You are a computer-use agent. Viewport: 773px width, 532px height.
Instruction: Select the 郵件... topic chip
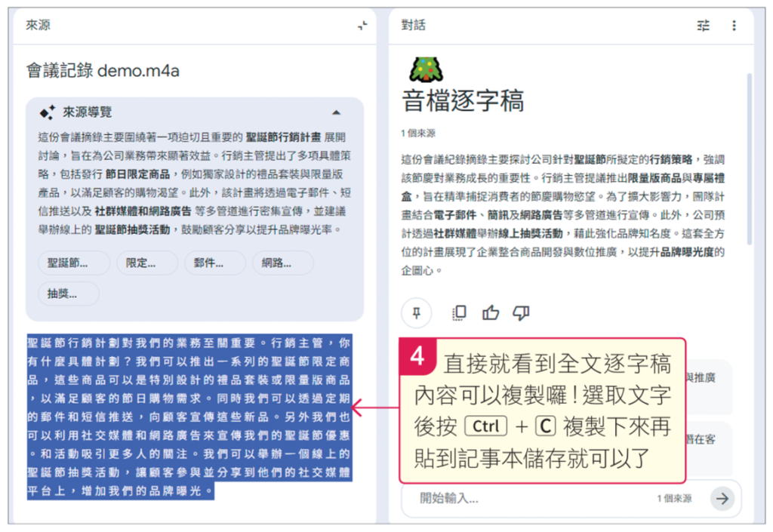pyautogui.click(x=215, y=263)
